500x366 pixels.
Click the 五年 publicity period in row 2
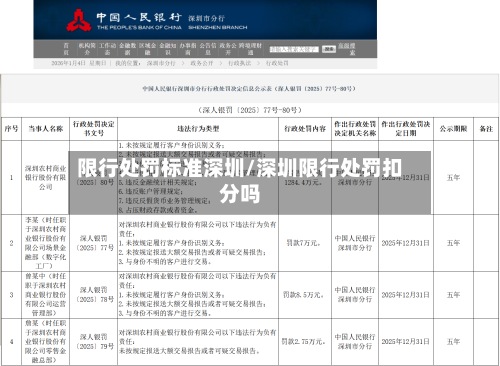(x=453, y=243)
